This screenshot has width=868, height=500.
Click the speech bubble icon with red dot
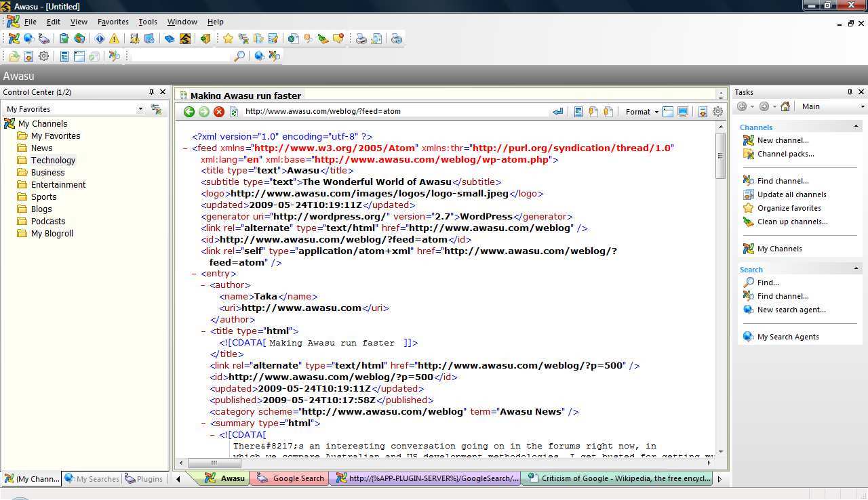(x=338, y=39)
